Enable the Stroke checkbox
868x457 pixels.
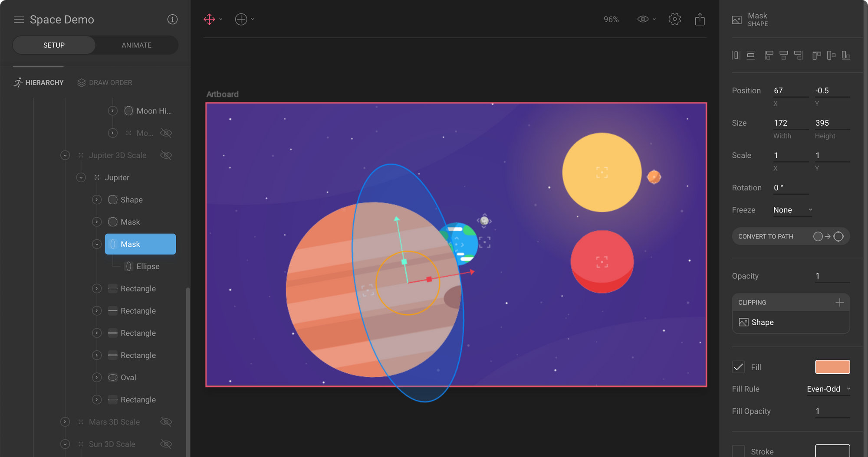pos(738,451)
